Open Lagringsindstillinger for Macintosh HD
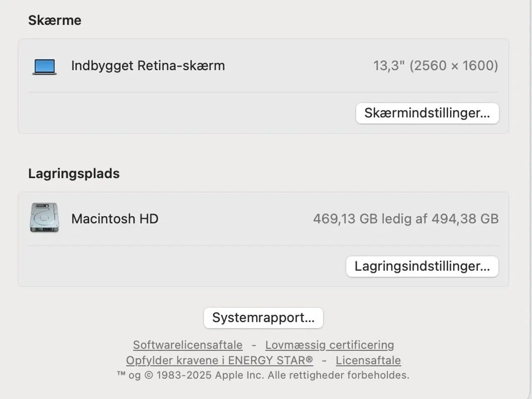 (x=422, y=266)
